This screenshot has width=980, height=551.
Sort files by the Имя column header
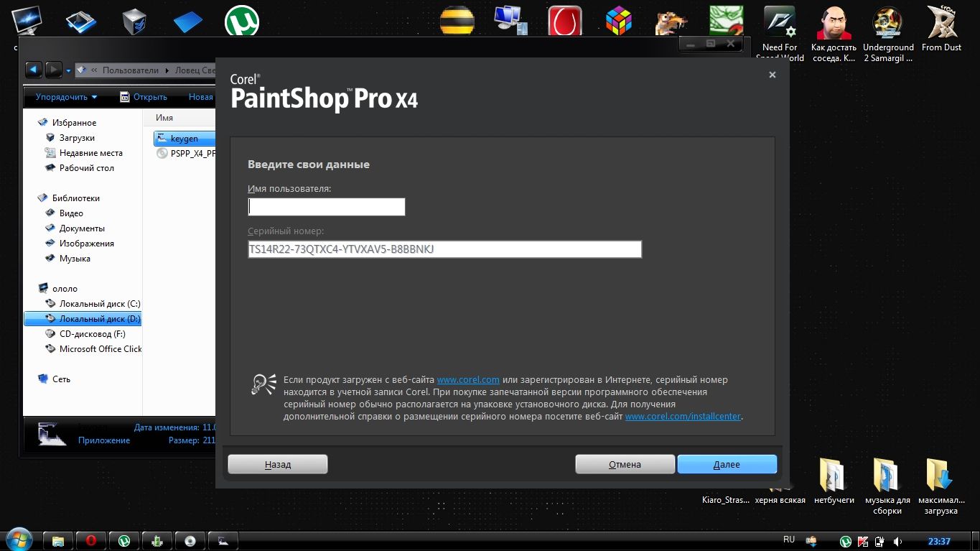pyautogui.click(x=164, y=118)
